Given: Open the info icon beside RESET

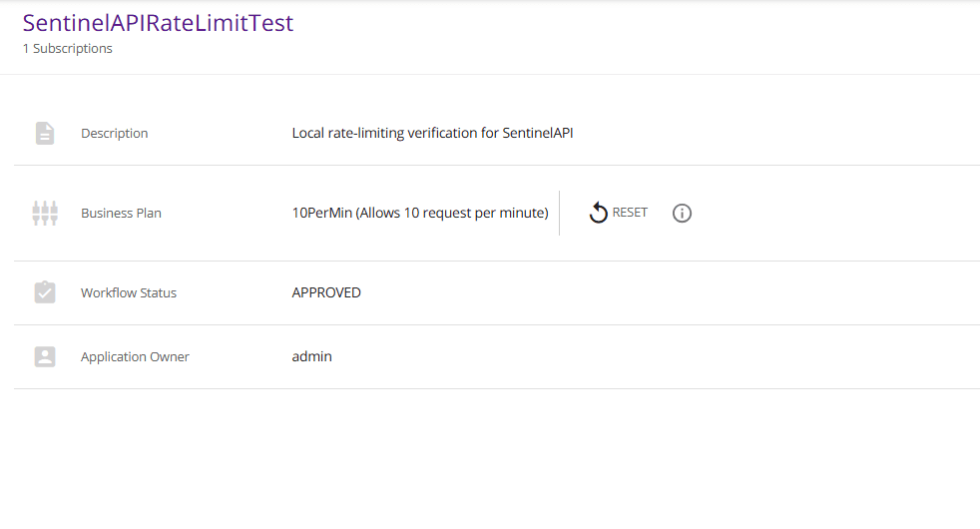Looking at the screenshot, I should click(682, 214).
